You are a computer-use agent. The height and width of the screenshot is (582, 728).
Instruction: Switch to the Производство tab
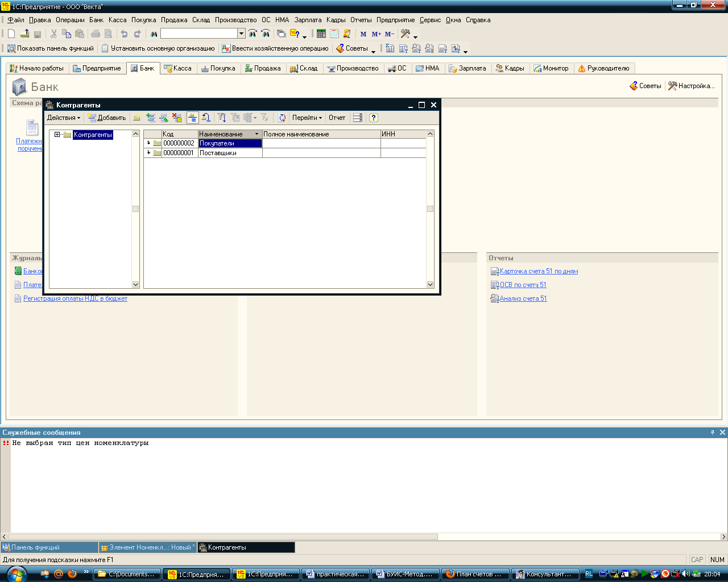point(353,68)
